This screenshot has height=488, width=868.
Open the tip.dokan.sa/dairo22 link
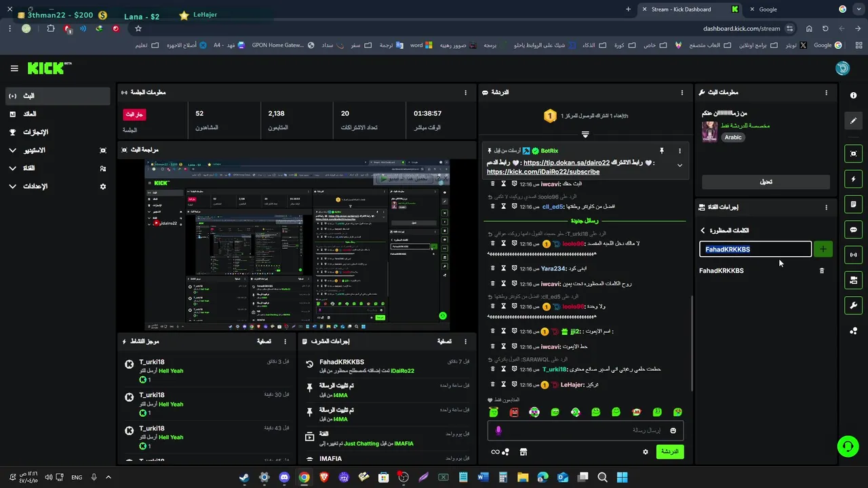tap(566, 163)
